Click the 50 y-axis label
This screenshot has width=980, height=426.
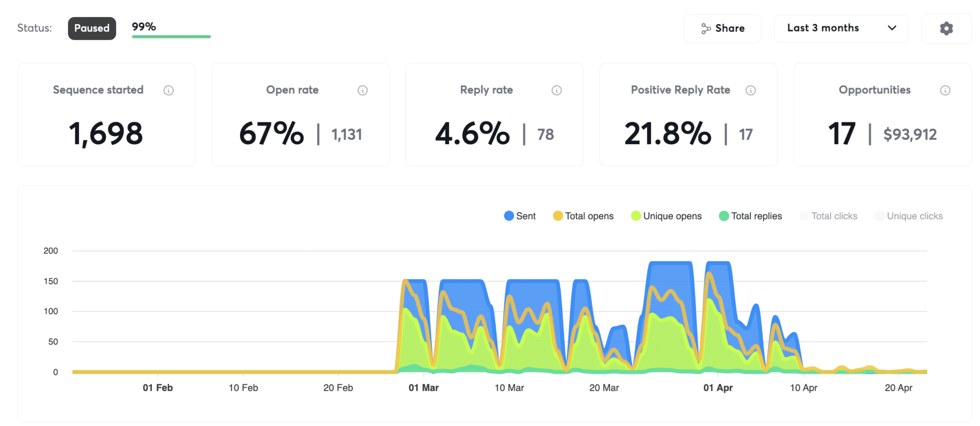coord(53,341)
